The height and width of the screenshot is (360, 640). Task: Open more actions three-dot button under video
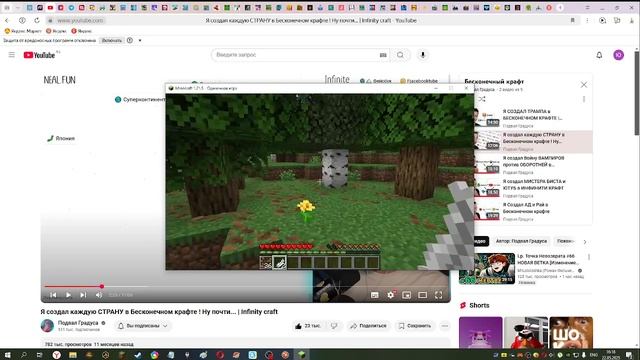click(444, 326)
